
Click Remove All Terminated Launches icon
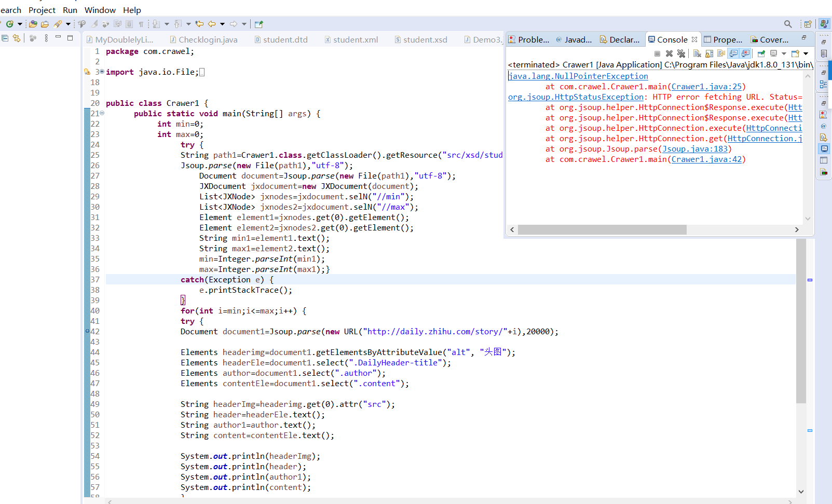[x=681, y=53]
